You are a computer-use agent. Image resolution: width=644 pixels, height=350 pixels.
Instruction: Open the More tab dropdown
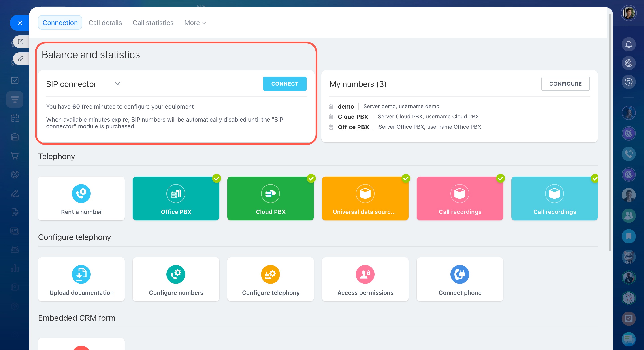coord(195,23)
